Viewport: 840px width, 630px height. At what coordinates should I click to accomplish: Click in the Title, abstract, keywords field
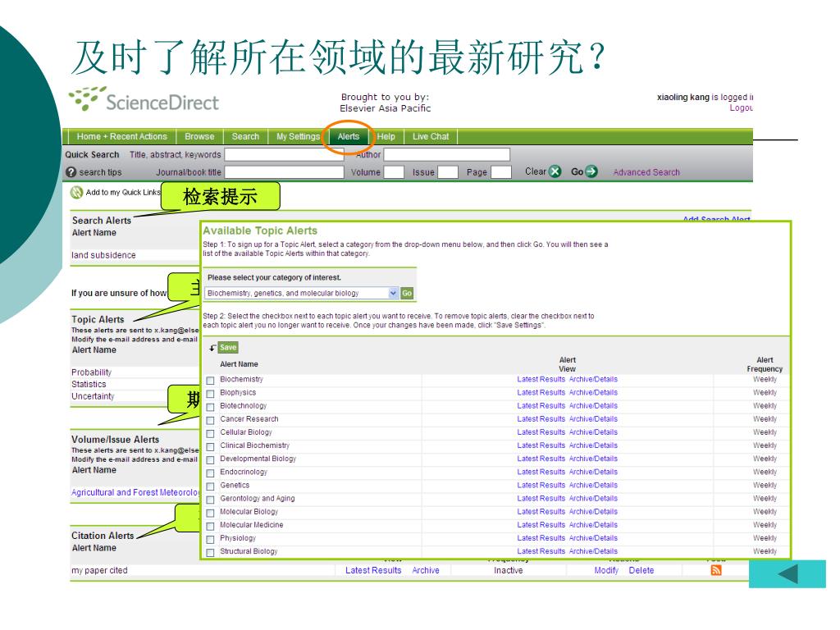(x=284, y=155)
